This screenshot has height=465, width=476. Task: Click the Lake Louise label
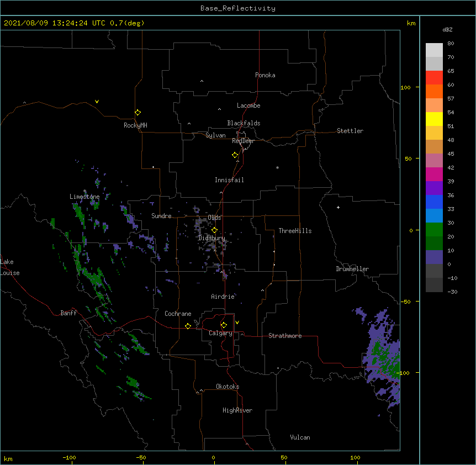pyautogui.click(x=10, y=267)
